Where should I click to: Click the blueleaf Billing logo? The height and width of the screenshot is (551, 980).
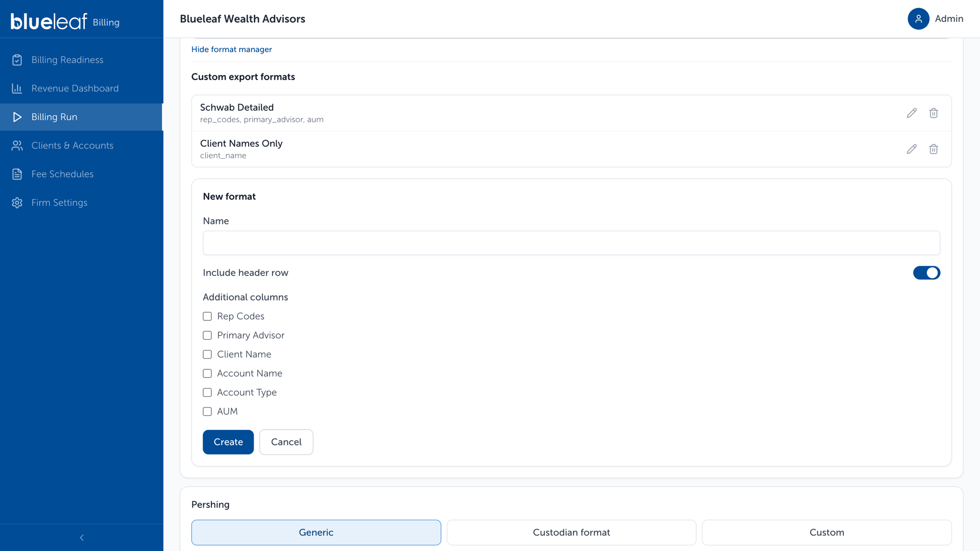[x=65, y=21]
